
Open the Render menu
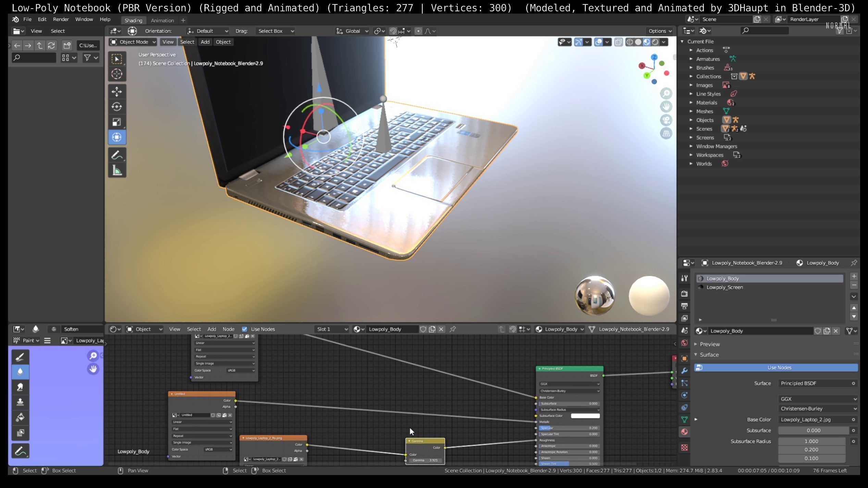coord(61,20)
